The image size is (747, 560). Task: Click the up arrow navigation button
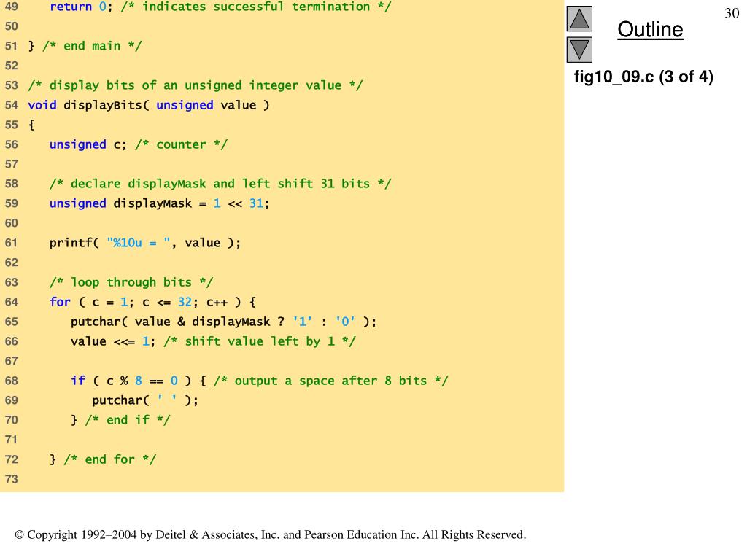(x=579, y=19)
